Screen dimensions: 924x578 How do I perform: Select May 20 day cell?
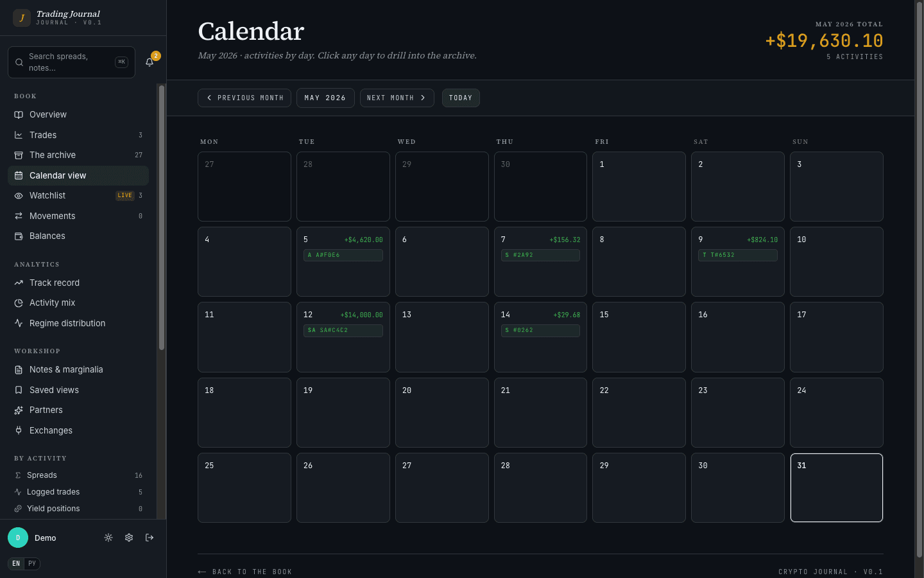coord(442,412)
